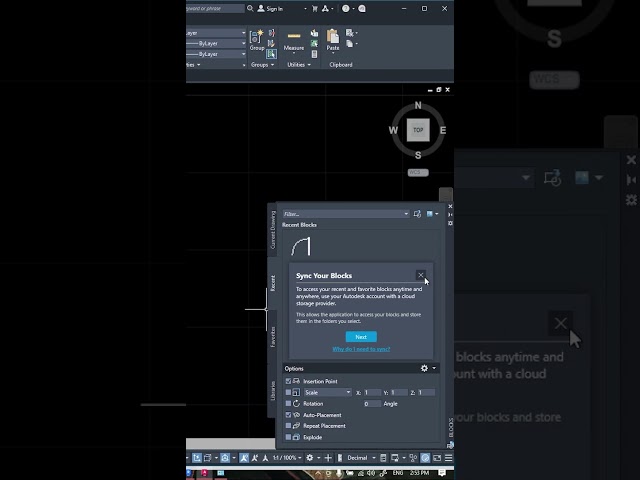
Task: Click the Sign In button
Action: [x=271, y=9]
